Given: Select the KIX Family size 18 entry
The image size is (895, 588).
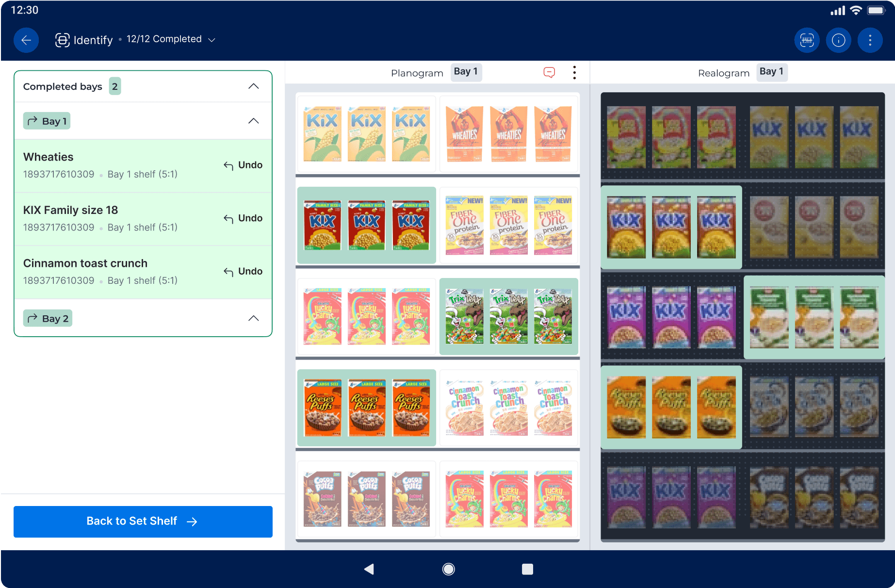Looking at the screenshot, I should click(x=143, y=219).
